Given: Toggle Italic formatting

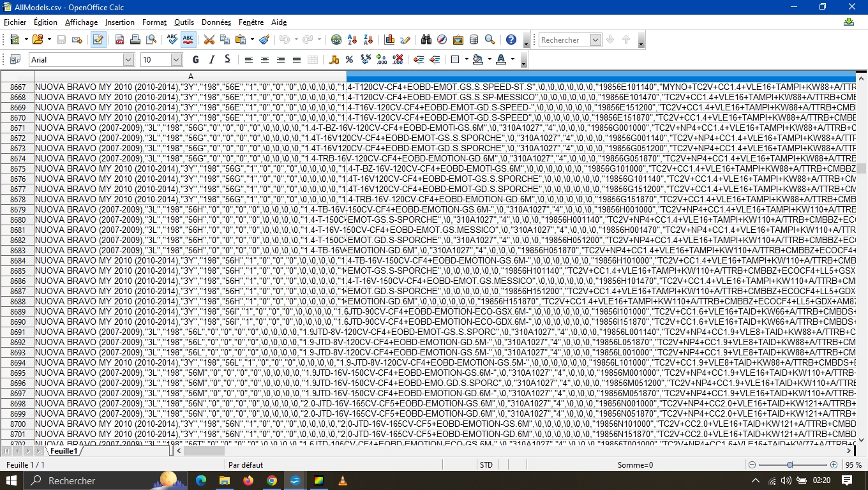Looking at the screenshot, I should 211,59.
